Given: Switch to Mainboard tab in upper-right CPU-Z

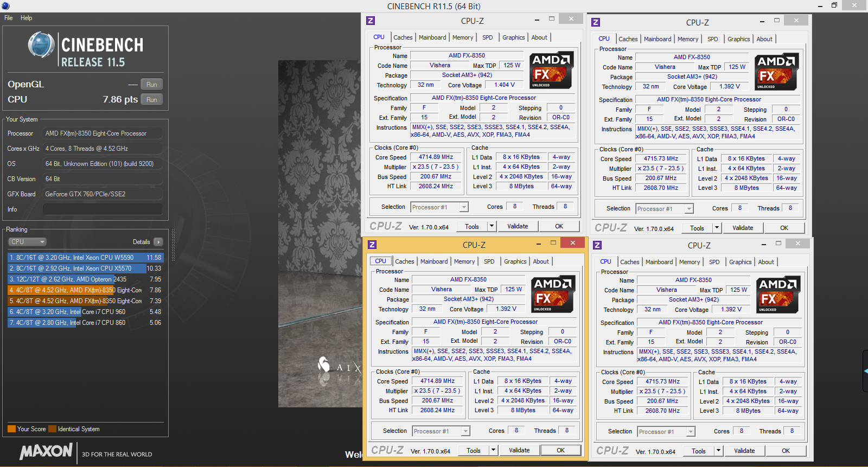Looking at the screenshot, I should point(658,39).
